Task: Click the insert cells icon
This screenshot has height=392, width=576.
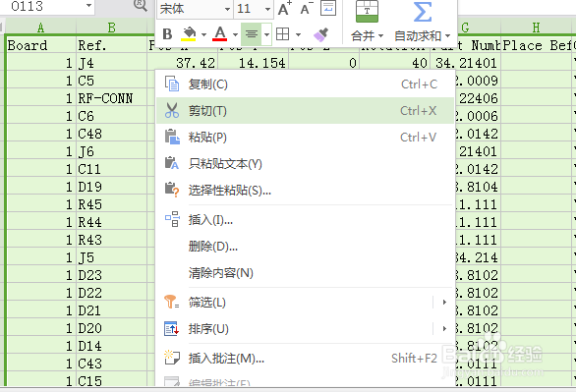Action: click(172, 219)
